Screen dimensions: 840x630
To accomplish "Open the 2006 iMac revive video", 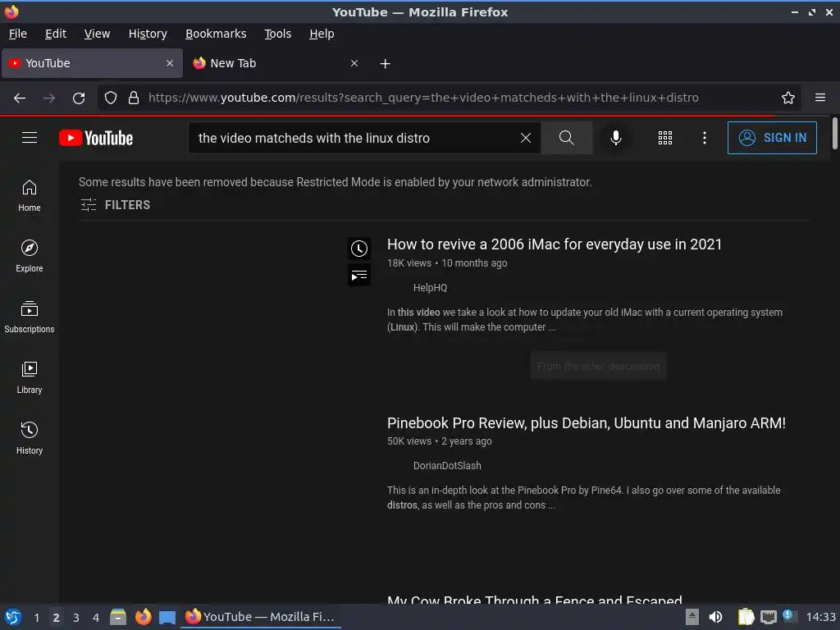I will [555, 244].
